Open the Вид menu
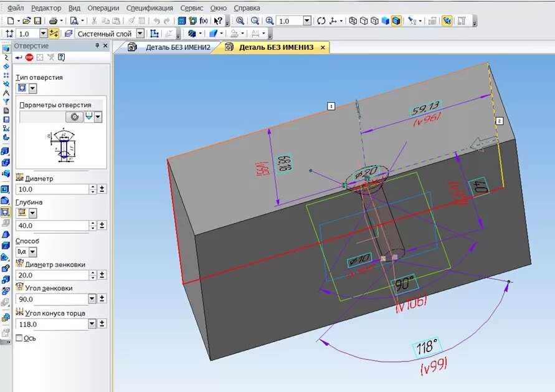 pyautogui.click(x=74, y=8)
